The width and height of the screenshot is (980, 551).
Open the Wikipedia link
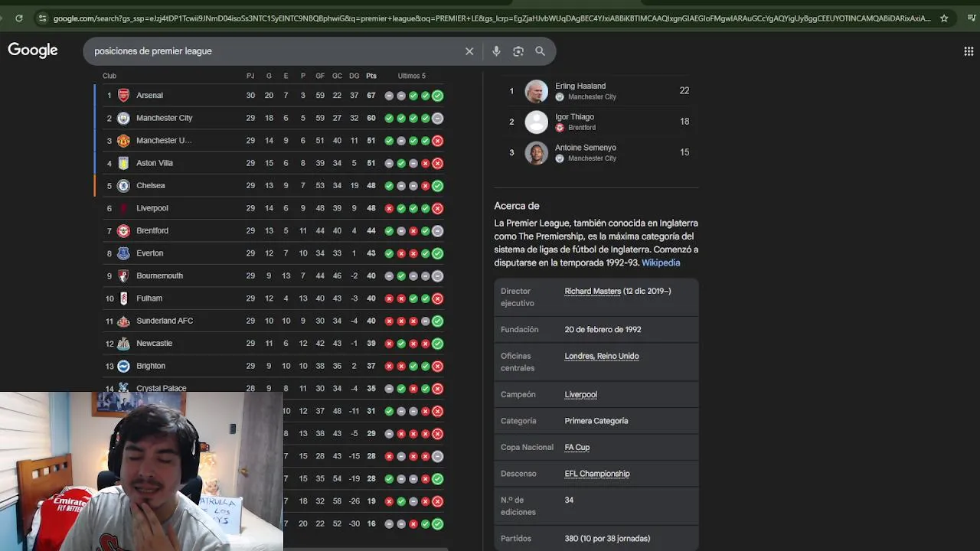(x=661, y=262)
